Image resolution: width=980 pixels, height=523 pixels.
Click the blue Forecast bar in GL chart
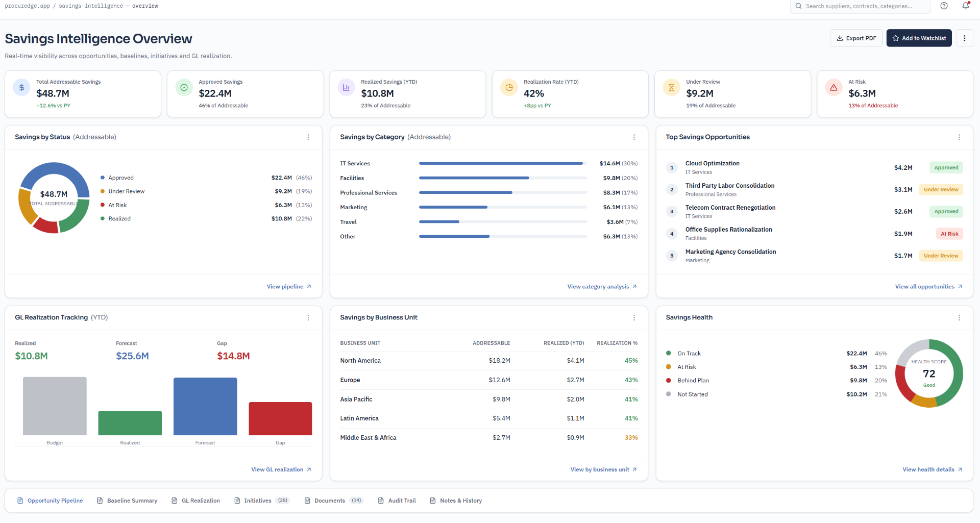205,406
